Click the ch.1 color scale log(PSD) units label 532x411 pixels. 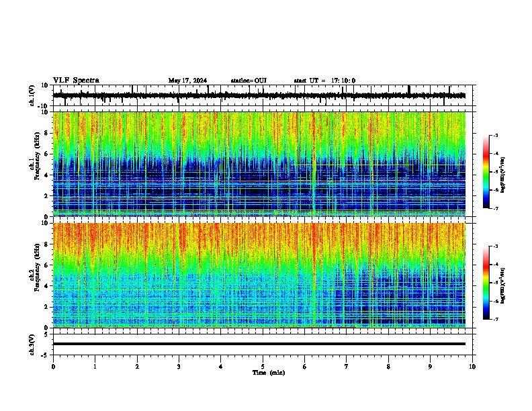[x=503, y=175]
